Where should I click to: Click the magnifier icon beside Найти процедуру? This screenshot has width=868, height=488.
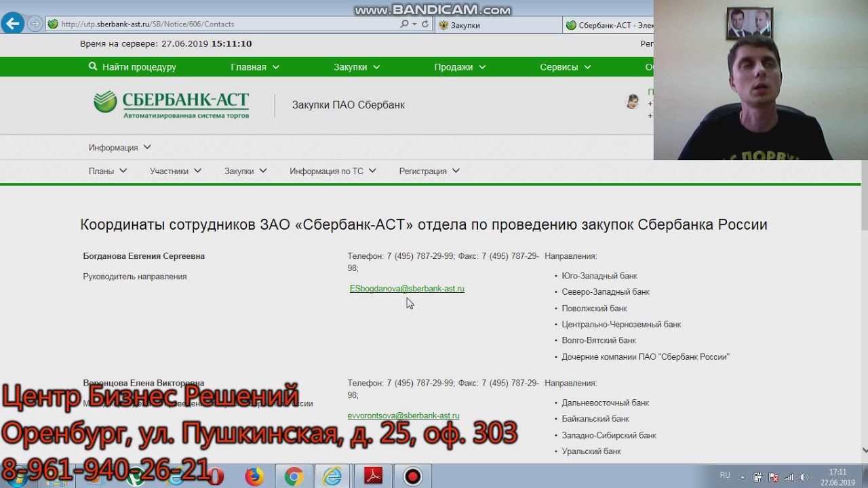point(93,66)
